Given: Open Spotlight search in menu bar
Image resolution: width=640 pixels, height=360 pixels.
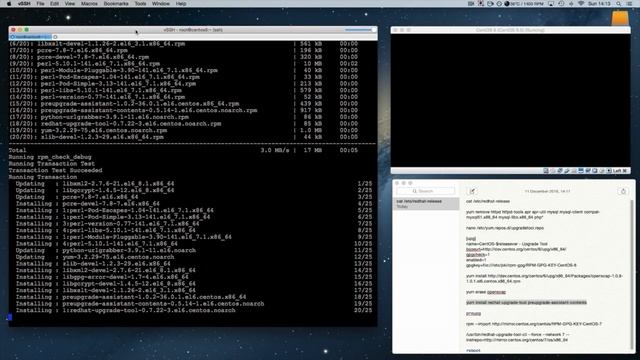Looking at the screenshot, I should 619,4.
